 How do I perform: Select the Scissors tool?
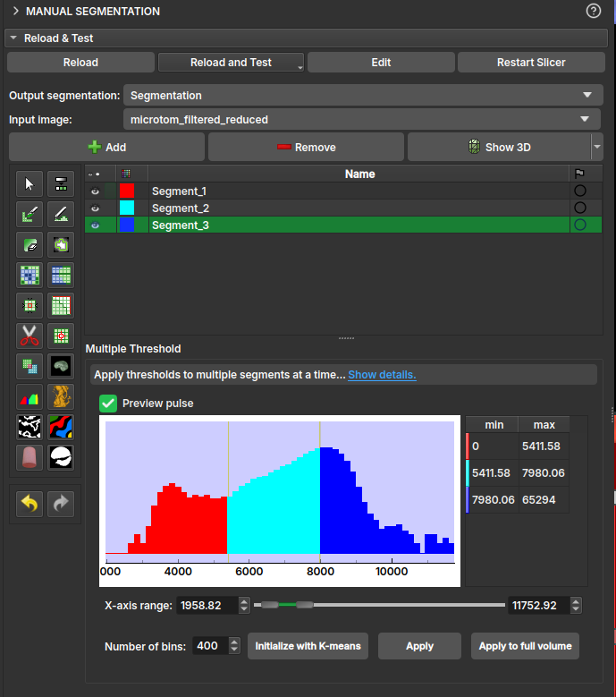(30, 336)
